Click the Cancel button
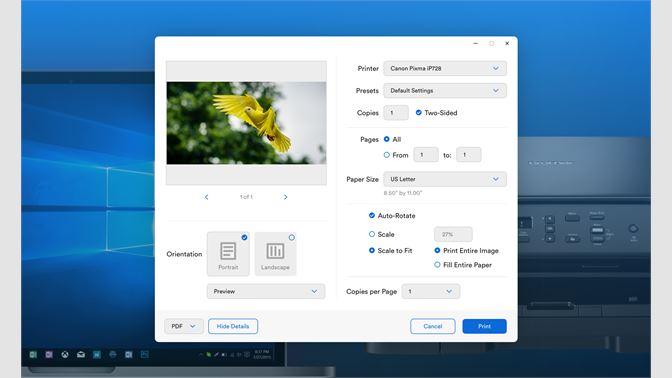The height and width of the screenshot is (378, 672). click(432, 326)
